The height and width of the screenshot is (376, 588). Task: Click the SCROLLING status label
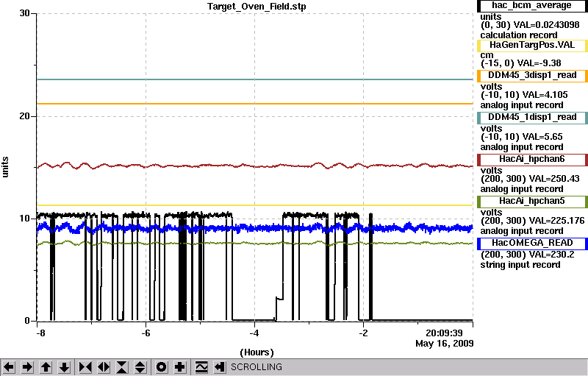256,367
